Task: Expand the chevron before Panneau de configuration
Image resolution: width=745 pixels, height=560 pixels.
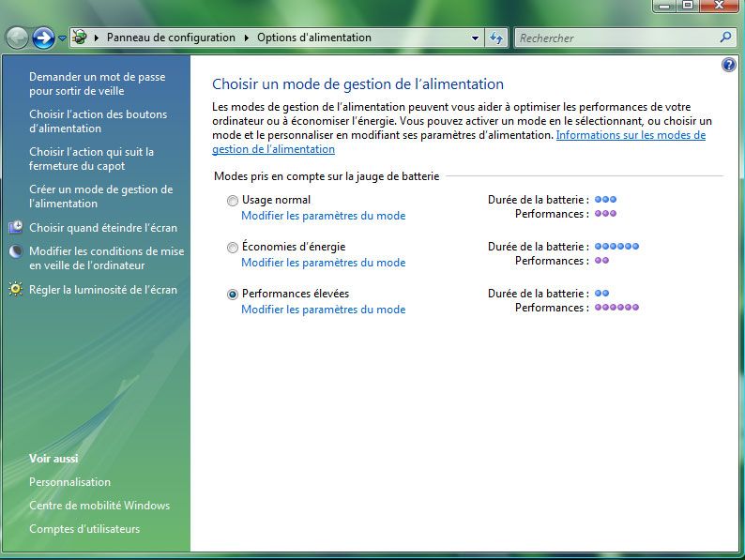Action: pos(97,38)
